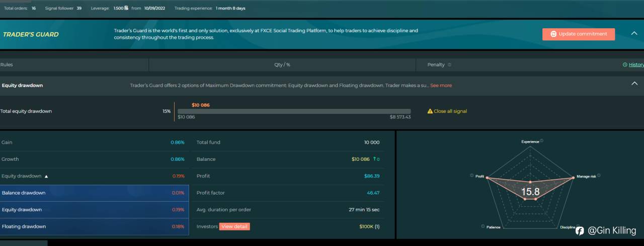Image resolution: width=644 pixels, height=246 pixels.
Task: Click View detail next to Investors
Action: click(x=234, y=226)
